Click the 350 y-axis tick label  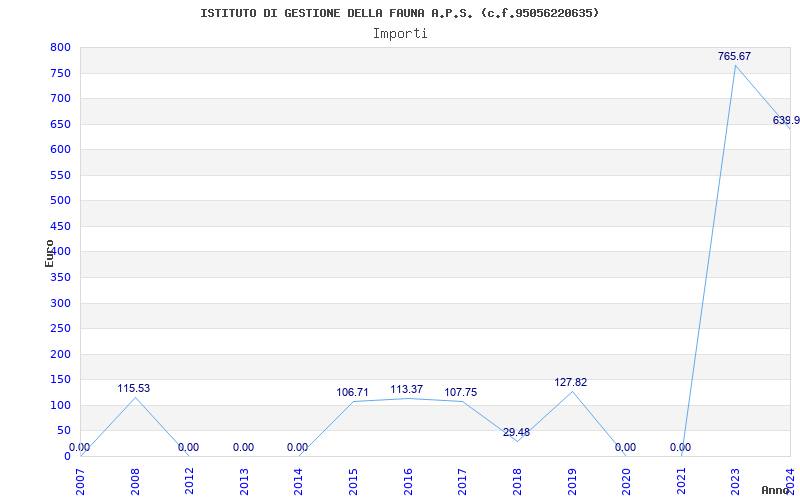tap(60, 278)
